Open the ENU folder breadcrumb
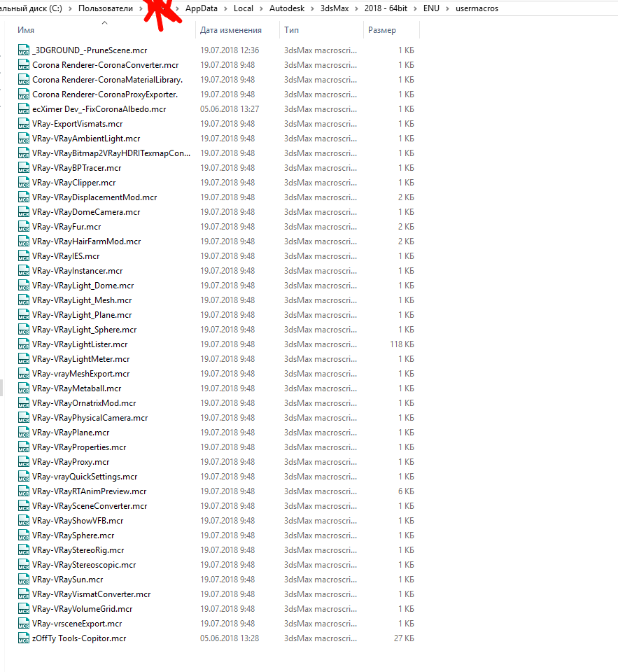Screen dimensions: 618x672 (431, 8)
